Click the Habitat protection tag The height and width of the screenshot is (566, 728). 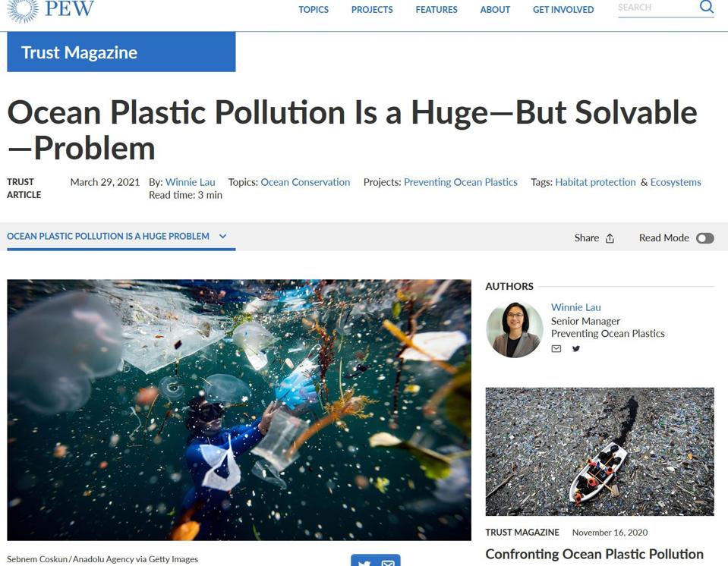pyautogui.click(x=596, y=182)
